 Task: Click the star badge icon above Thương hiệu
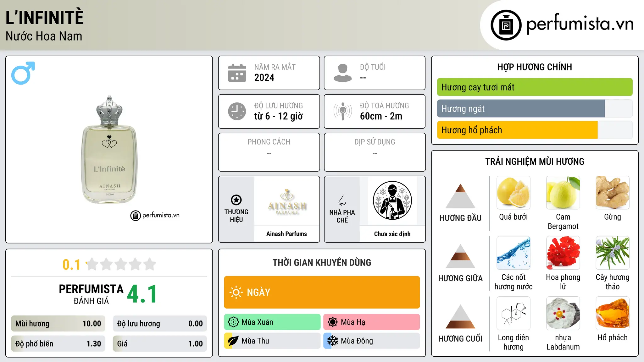tap(236, 200)
